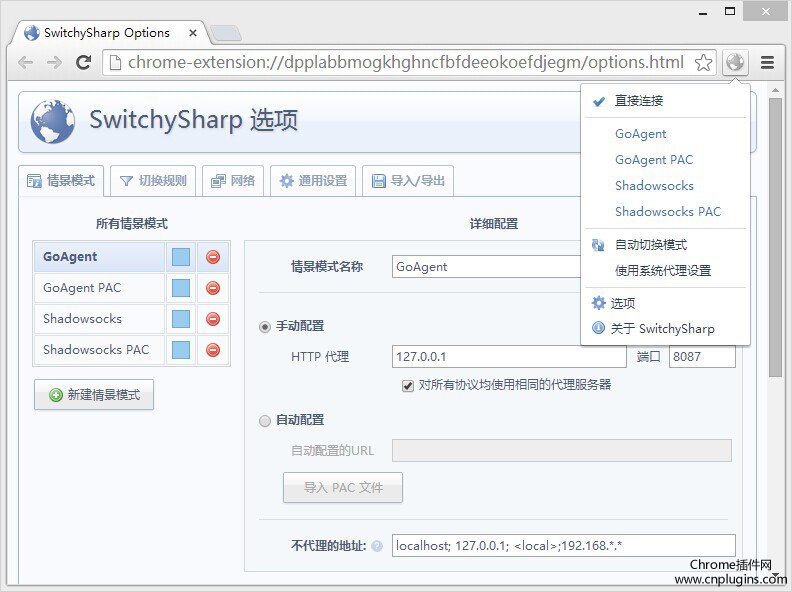Click the 情景模式名称 input field
This screenshot has width=792, height=592.
tap(486, 267)
